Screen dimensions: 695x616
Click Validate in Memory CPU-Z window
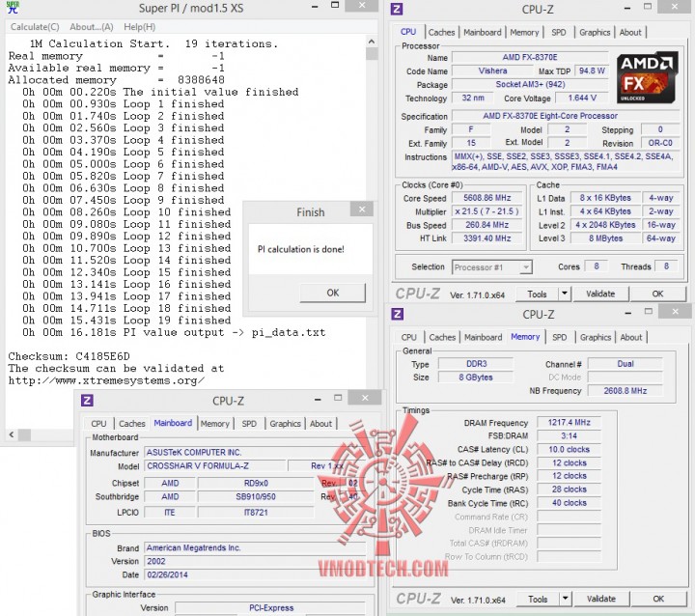click(x=601, y=599)
